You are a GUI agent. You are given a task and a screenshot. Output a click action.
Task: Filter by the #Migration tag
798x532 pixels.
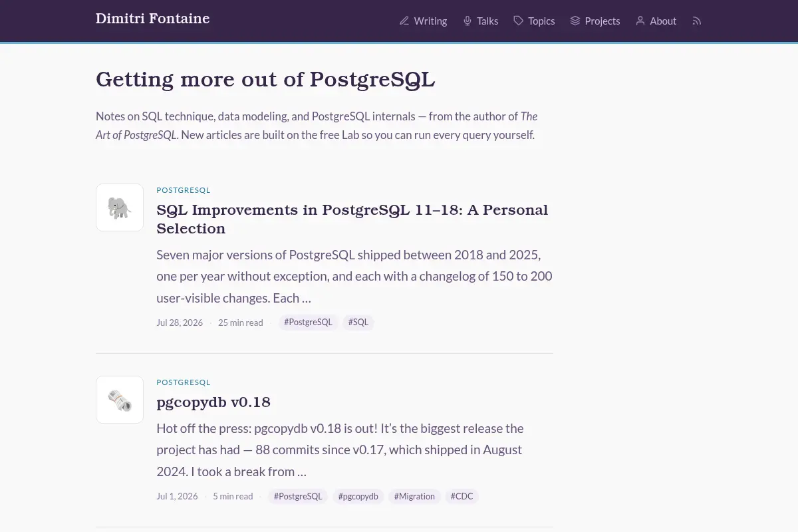pyautogui.click(x=414, y=496)
